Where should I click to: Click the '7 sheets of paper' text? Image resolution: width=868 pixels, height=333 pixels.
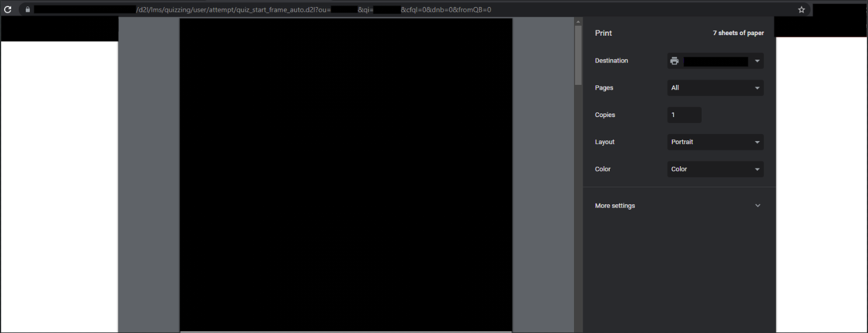click(738, 33)
